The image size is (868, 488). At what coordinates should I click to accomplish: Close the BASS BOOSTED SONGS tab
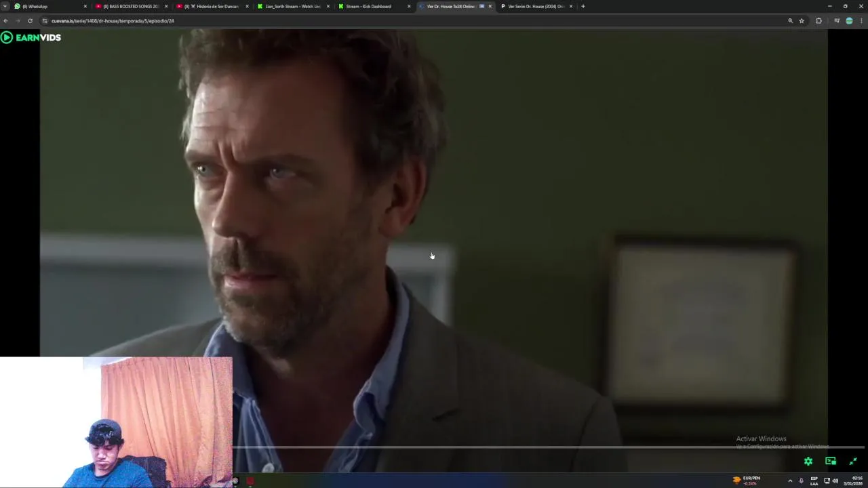click(166, 6)
